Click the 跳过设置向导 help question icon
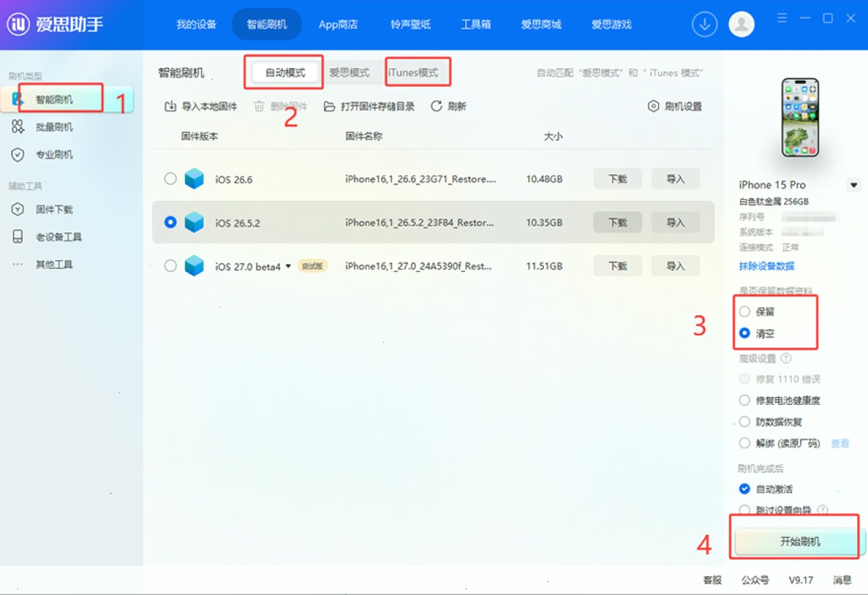 [822, 510]
